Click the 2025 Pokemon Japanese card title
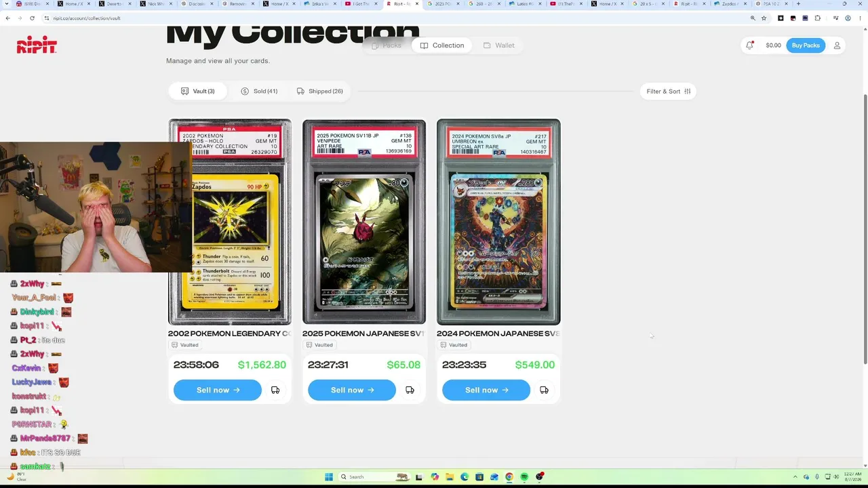The width and height of the screenshot is (868, 488). coord(363,333)
